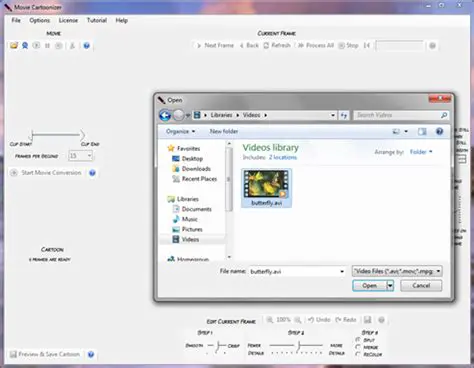Screen dimensions: 474x368
Task: Click the search magnifier in Search Videos
Action: pos(444,115)
